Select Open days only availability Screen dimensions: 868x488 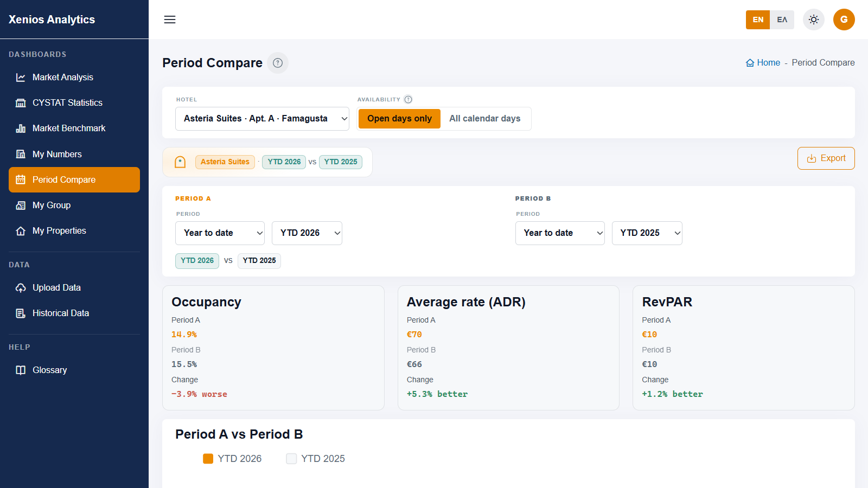399,119
